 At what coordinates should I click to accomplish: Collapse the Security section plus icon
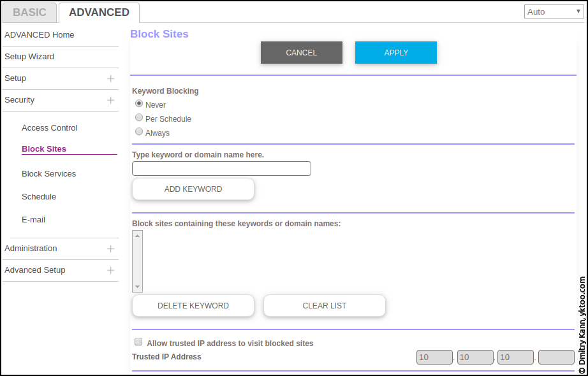110,100
